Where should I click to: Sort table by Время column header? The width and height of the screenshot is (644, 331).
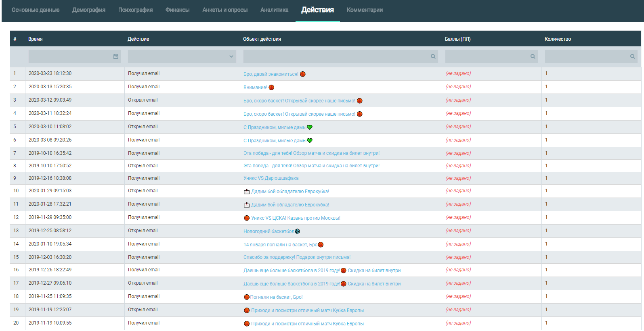(x=36, y=39)
